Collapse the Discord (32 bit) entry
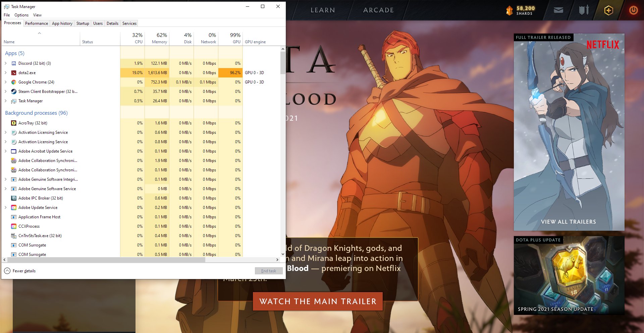Viewport: 644px width, 333px height. [x=5, y=63]
